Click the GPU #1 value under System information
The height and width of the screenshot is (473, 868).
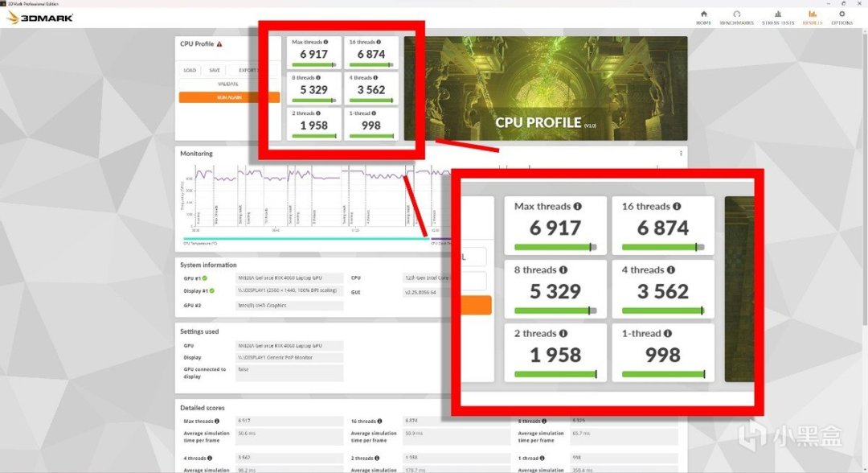pos(289,278)
